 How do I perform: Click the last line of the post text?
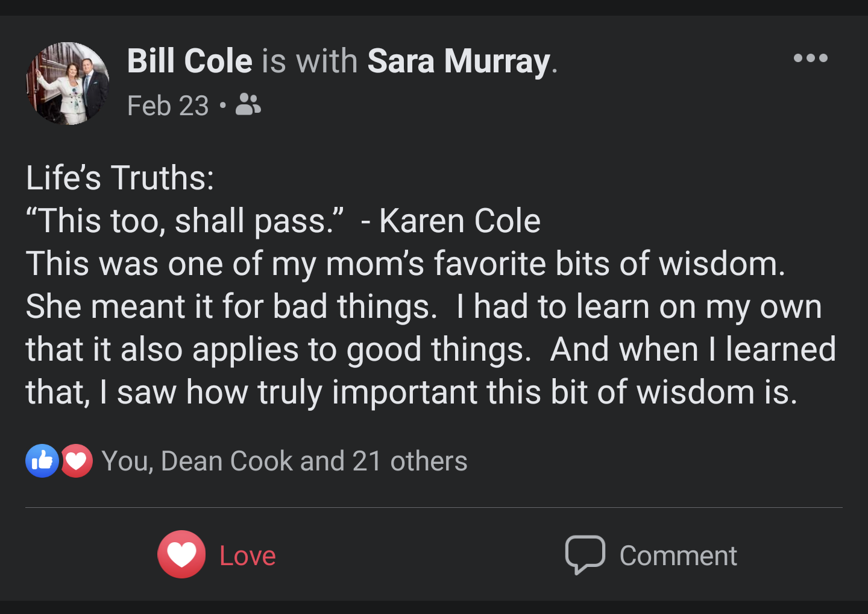(411, 392)
